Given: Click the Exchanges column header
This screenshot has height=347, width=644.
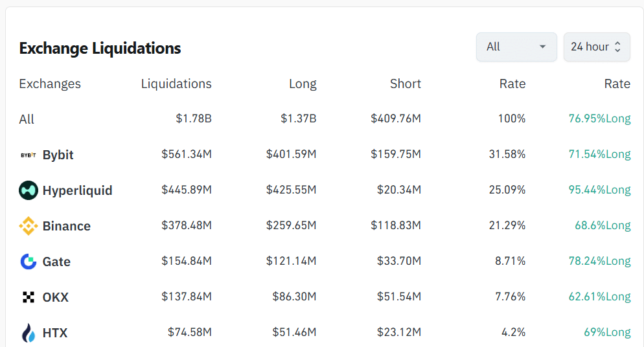Looking at the screenshot, I should (x=50, y=84).
